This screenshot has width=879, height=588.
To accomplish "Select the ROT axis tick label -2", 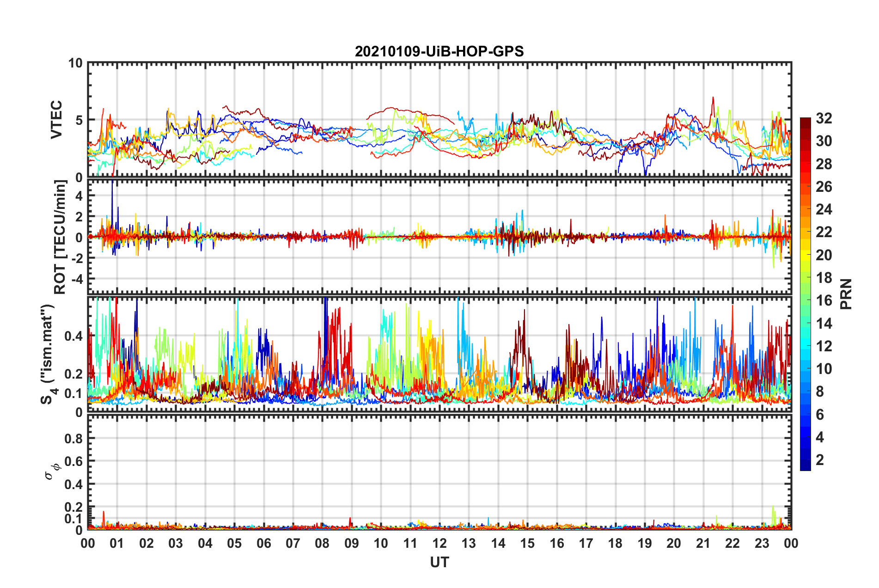I will [x=77, y=258].
